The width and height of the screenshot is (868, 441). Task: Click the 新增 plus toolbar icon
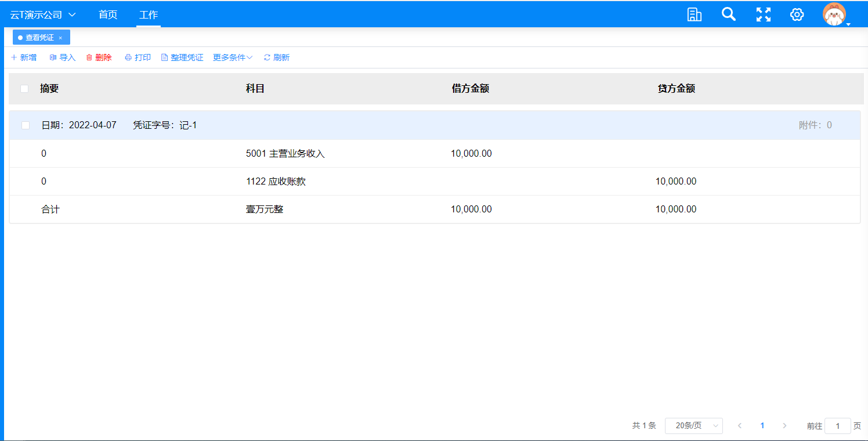tap(14, 57)
